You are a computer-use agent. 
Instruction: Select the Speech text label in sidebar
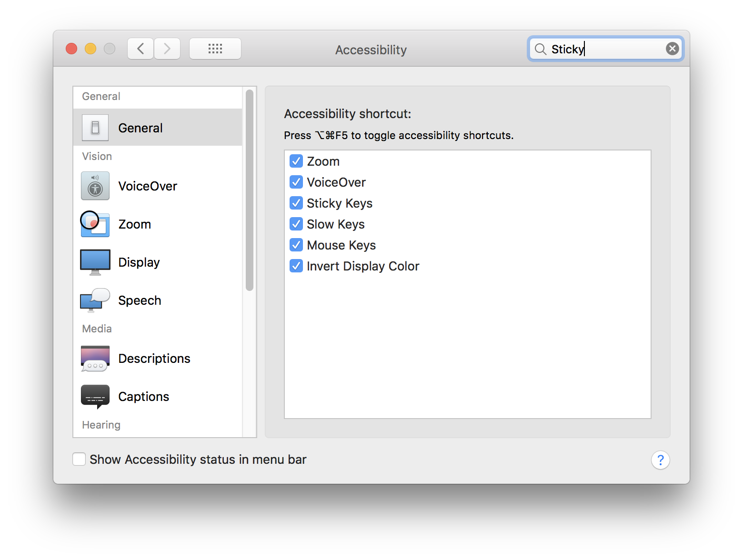140,300
